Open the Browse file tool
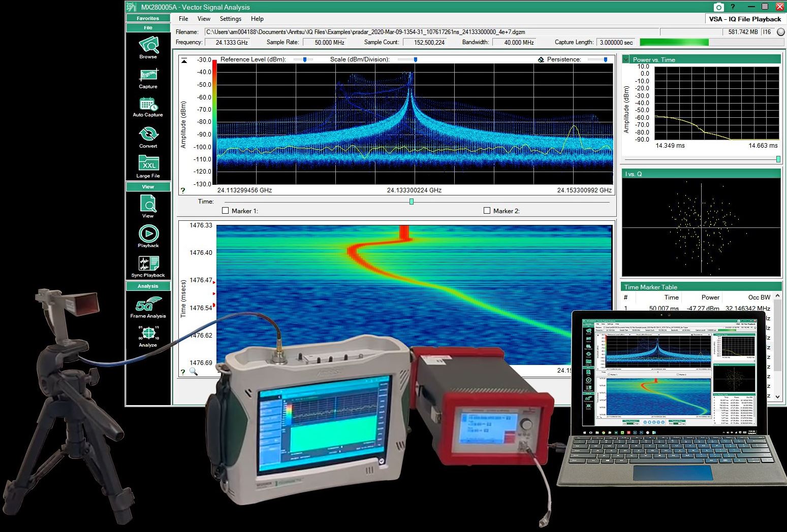Image resolution: width=787 pixels, height=532 pixels. click(x=148, y=46)
